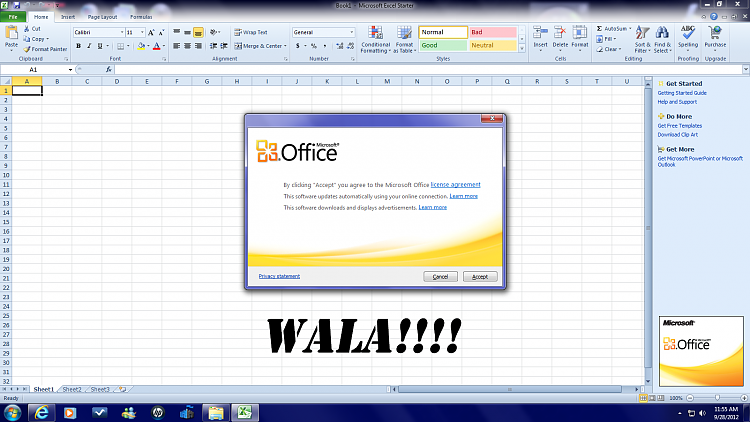750x422 pixels.
Task: Click Decrease Indent icon
Action: coord(213,46)
